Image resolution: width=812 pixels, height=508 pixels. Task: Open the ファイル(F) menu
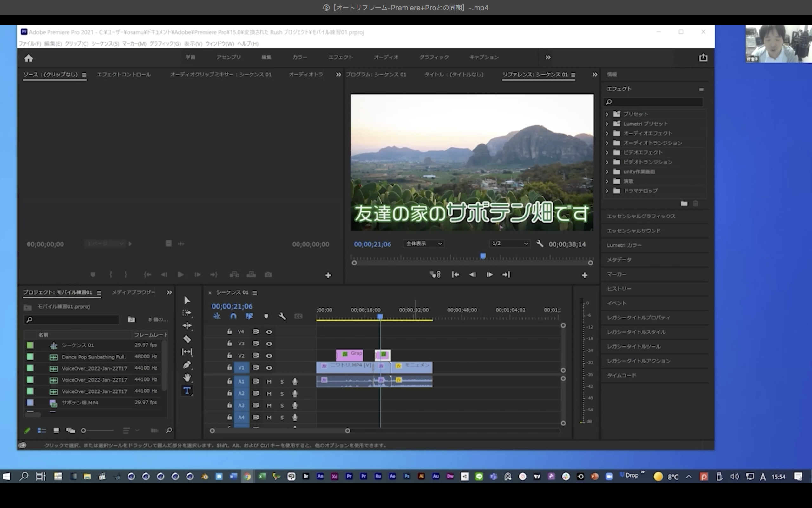30,44
